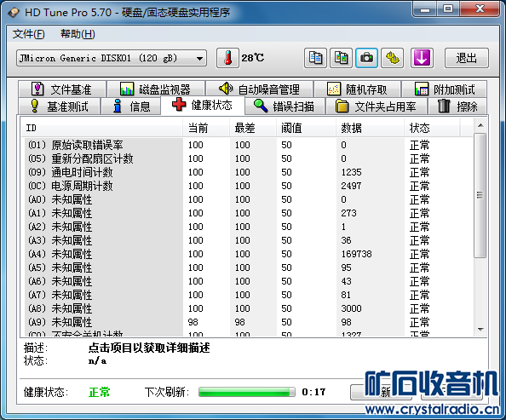The width and height of the screenshot is (506, 420).
Task: Open options with the gear icon
Action: [392, 58]
